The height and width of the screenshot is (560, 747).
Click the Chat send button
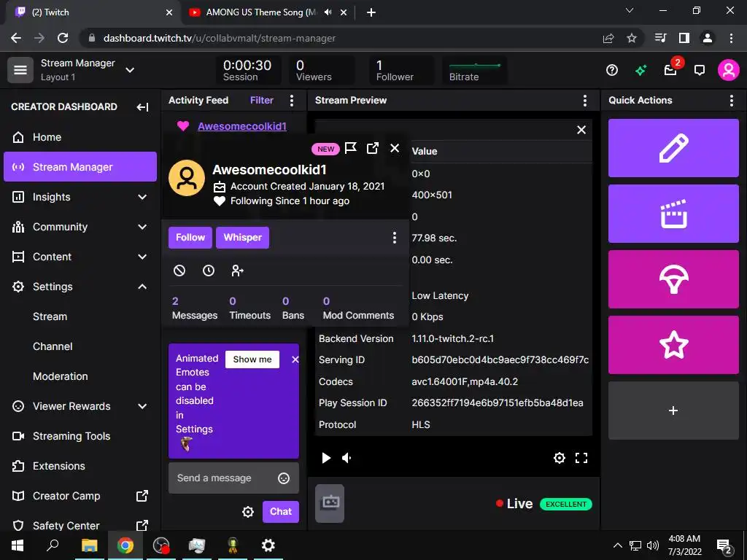click(x=281, y=511)
